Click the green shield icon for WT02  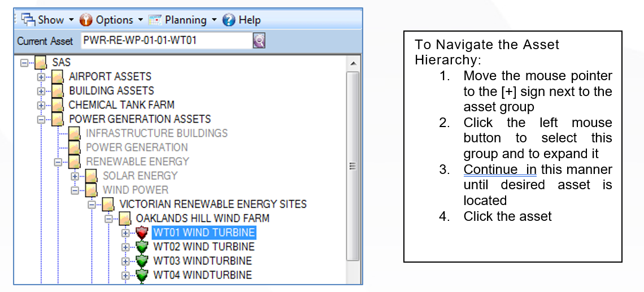[142, 247]
